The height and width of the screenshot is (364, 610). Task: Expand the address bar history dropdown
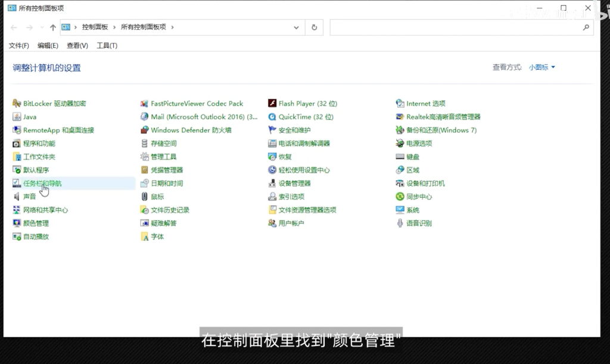point(296,27)
